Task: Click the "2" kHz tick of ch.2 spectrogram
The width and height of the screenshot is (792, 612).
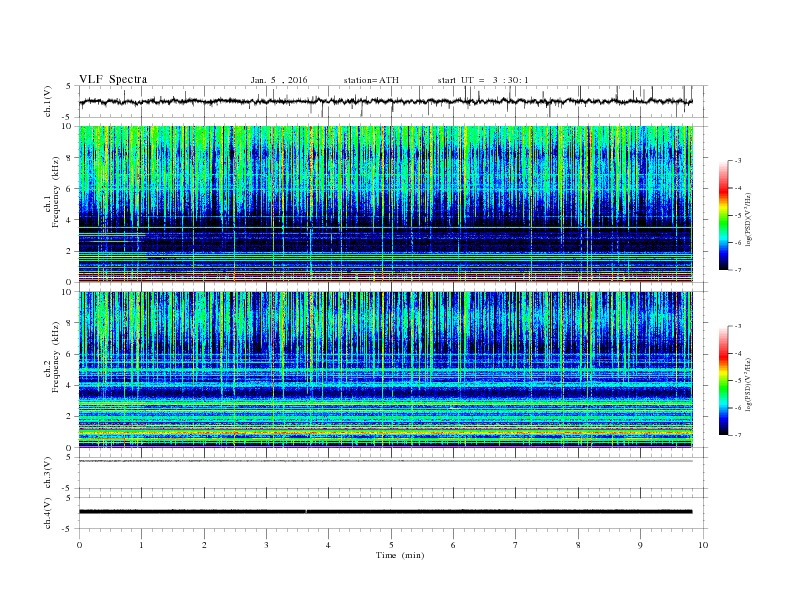Action: click(x=69, y=417)
